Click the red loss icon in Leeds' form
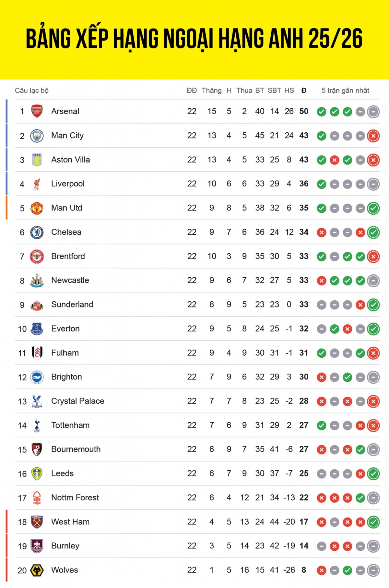The image size is (389, 588). pyautogui.click(x=360, y=474)
